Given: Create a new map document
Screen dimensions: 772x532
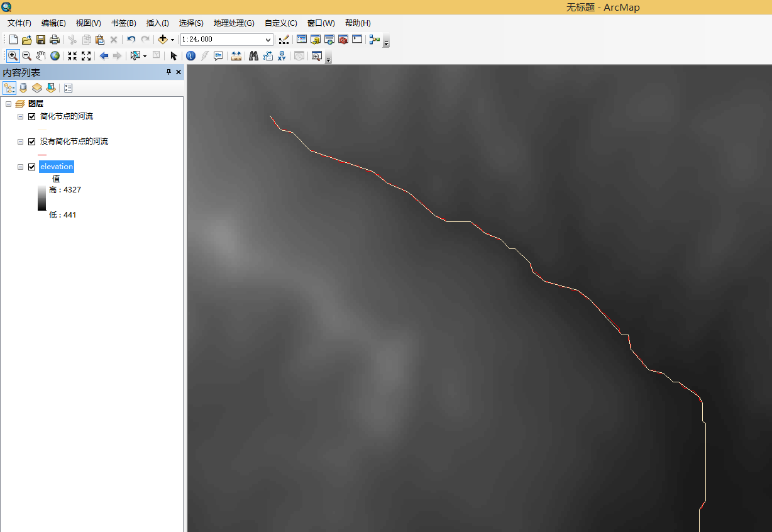Looking at the screenshot, I should pyautogui.click(x=13, y=39).
